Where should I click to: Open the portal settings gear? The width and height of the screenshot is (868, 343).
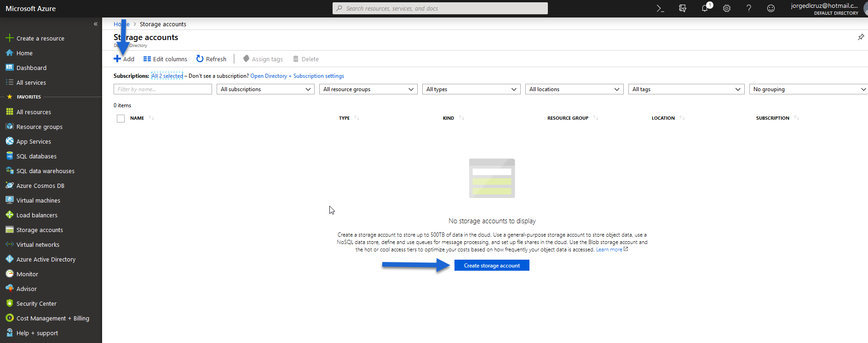click(727, 8)
